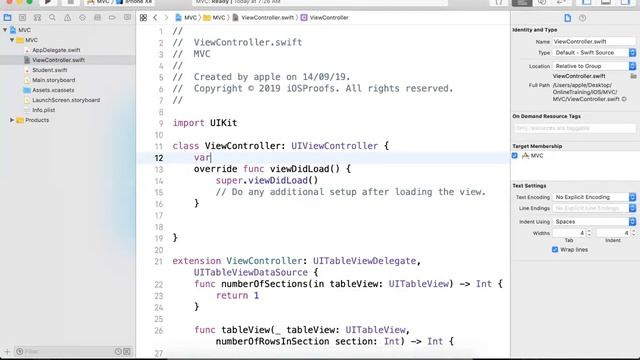Open the Test navigator diamond icon
The image size is (640, 360).
click(82, 18)
